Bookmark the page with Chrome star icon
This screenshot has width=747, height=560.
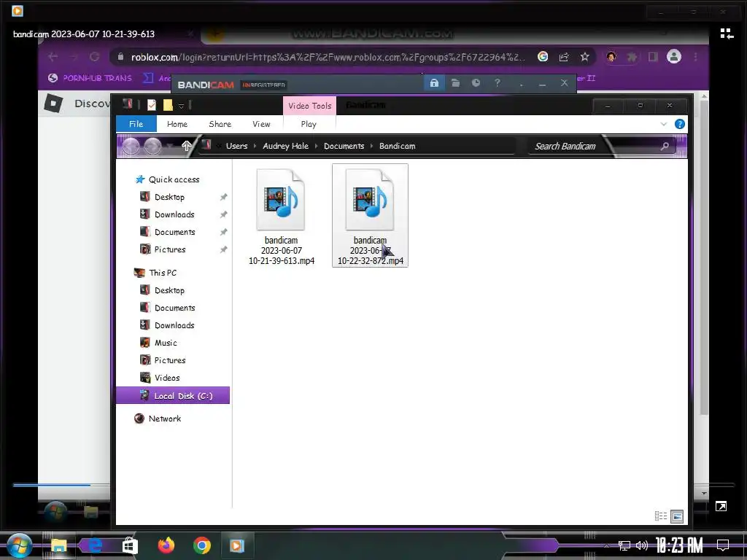584,57
